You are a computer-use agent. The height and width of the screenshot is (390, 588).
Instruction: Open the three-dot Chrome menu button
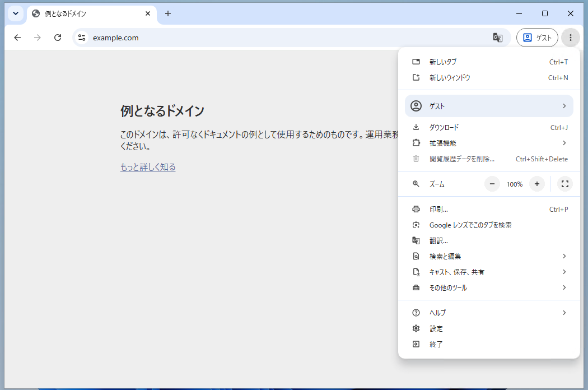click(571, 38)
